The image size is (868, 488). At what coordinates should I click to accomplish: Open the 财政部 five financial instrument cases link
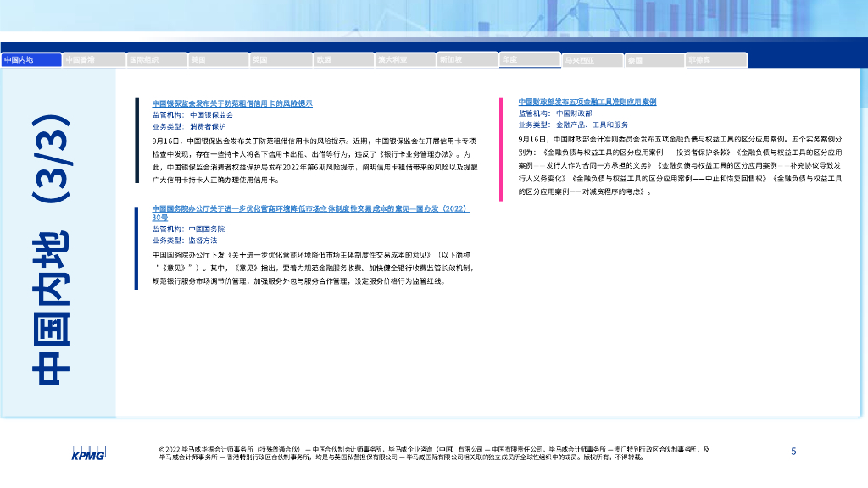(587, 102)
